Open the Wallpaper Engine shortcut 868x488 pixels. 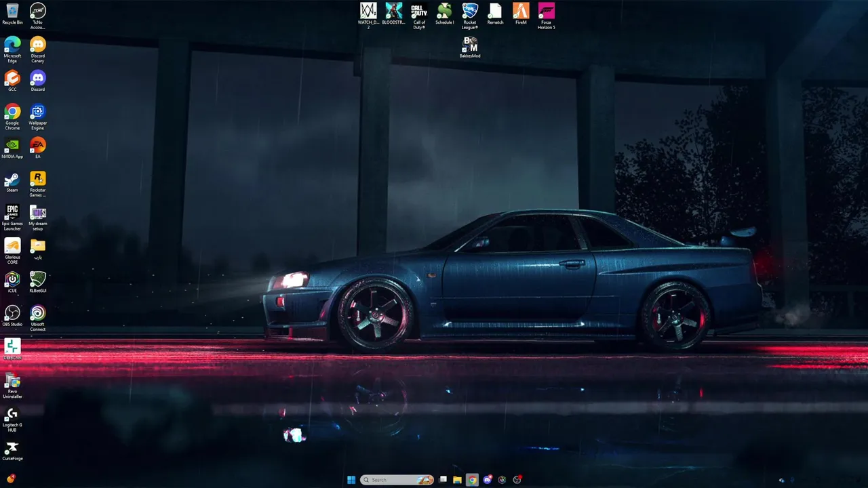click(38, 117)
